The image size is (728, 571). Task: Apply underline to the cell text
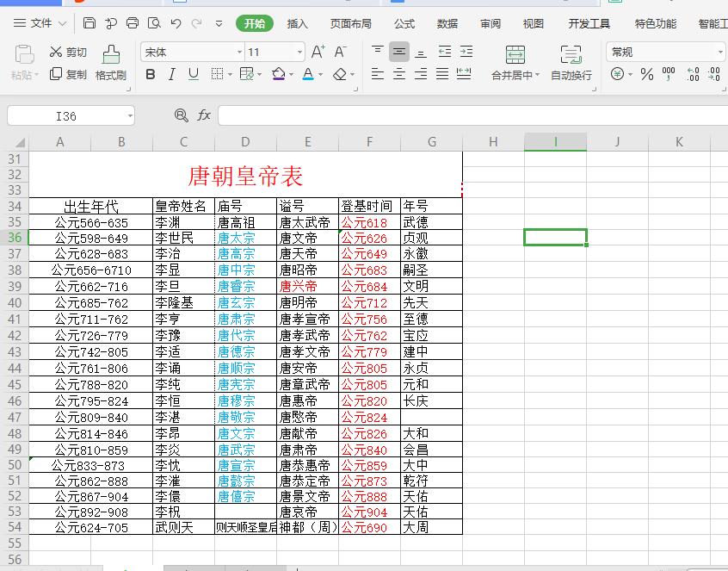click(x=193, y=75)
